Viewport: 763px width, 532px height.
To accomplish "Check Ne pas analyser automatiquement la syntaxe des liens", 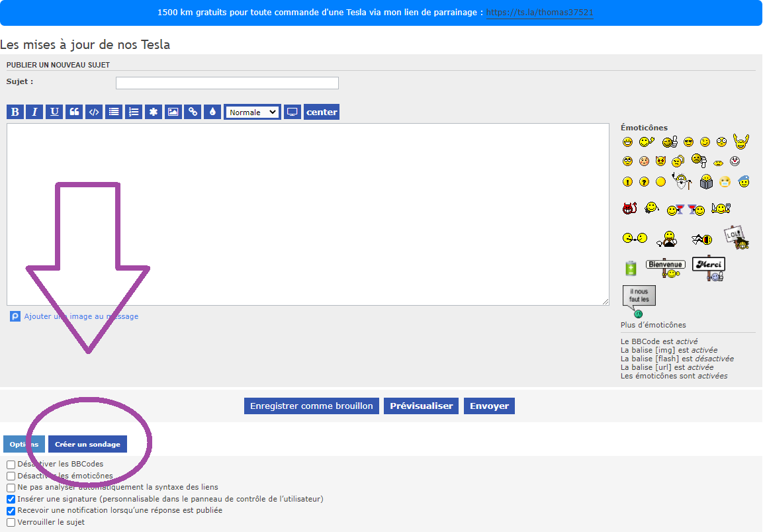I will coord(11,488).
